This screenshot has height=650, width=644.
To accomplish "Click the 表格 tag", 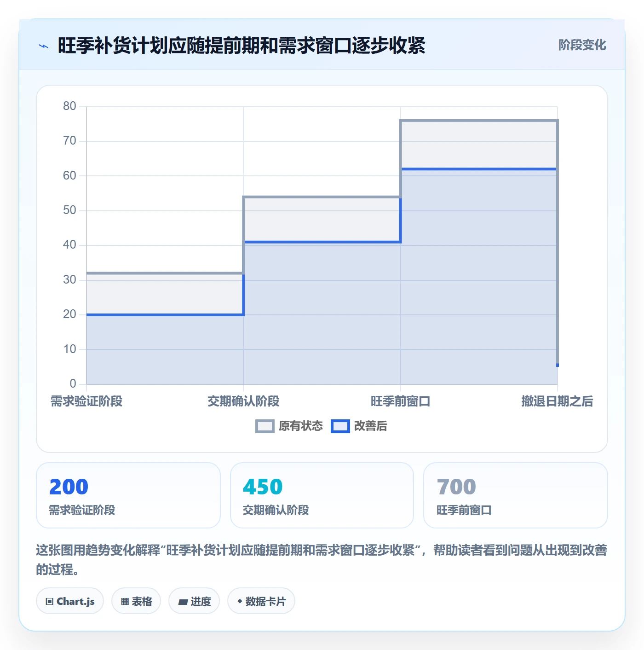I will click(136, 601).
